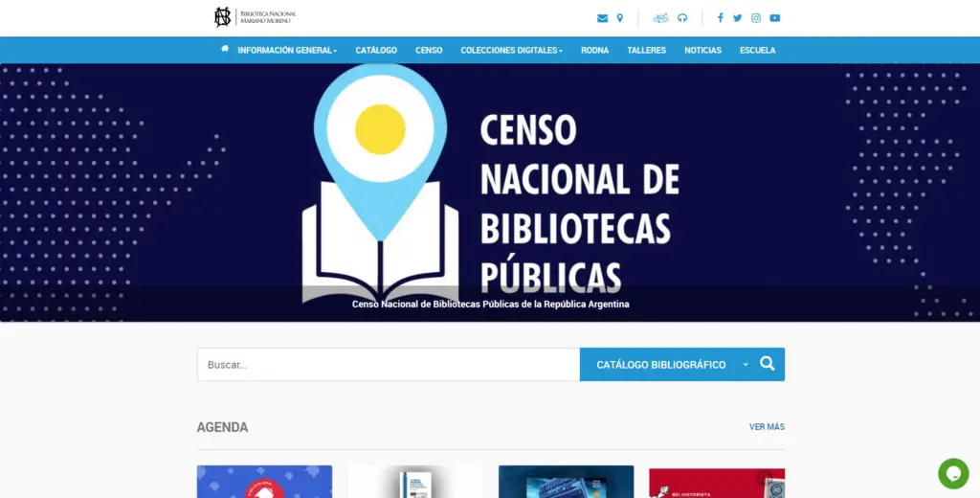Viewport: 980px width, 498px height.
Task: Open the third agenda card with dark blue image
Action: tap(567, 481)
